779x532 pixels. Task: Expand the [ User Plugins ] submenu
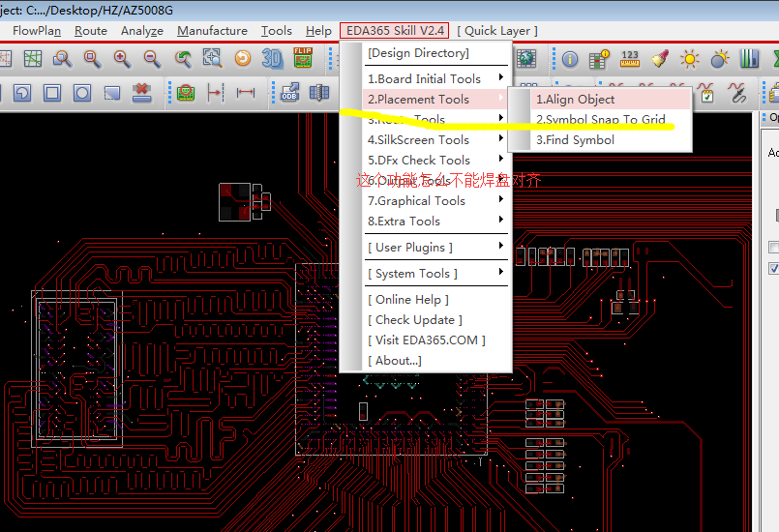pos(435,248)
